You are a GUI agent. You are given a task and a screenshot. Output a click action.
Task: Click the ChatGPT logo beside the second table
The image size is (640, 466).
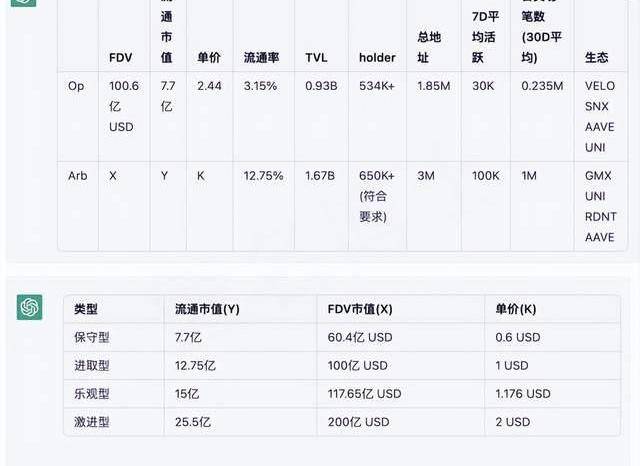click(x=30, y=307)
